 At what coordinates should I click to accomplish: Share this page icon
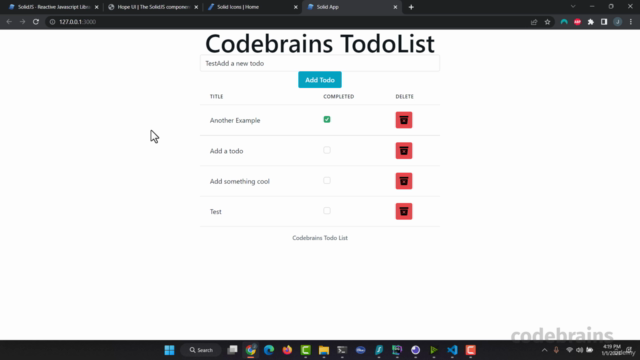click(x=534, y=22)
